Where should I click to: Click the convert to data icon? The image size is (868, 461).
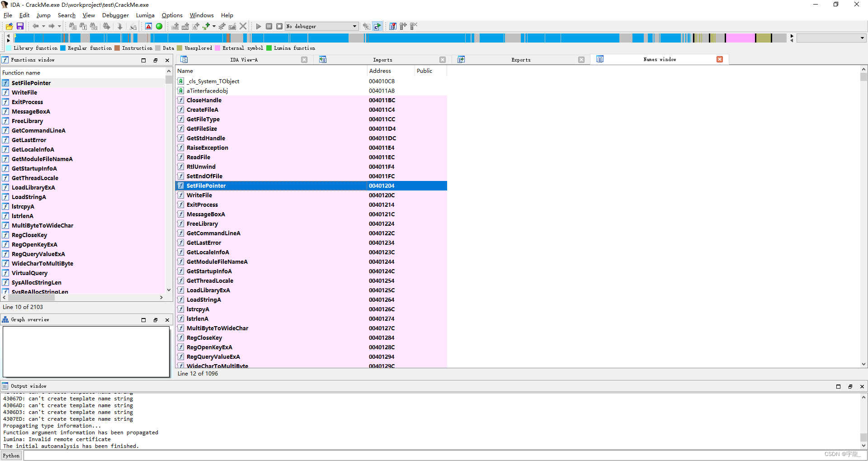185,26
